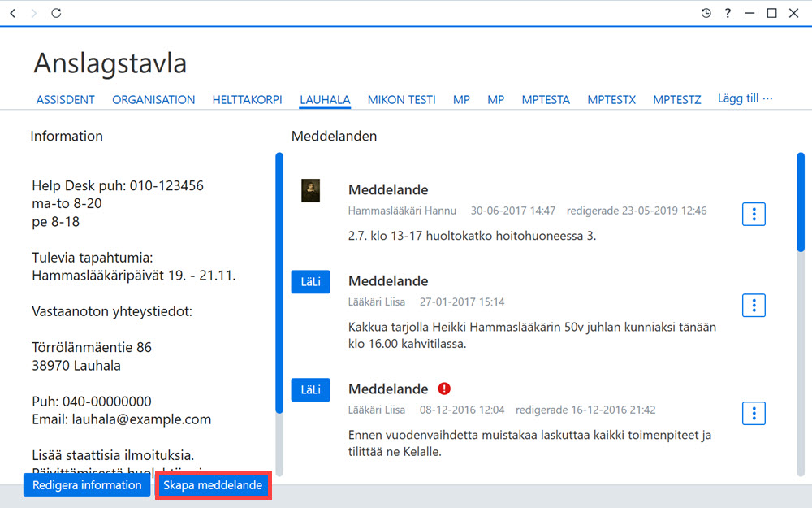Click the Puh: 040-00000000 text
Screen dimensions: 812x508
coord(92,402)
